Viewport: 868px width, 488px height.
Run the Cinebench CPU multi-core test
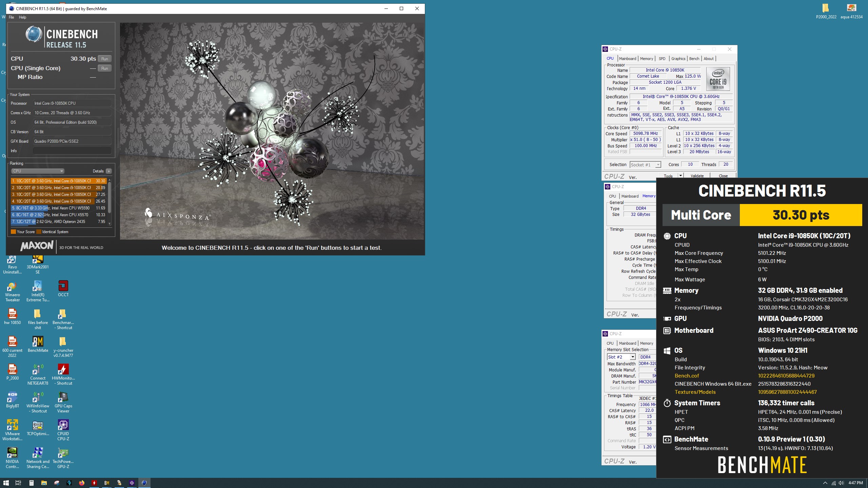(104, 59)
